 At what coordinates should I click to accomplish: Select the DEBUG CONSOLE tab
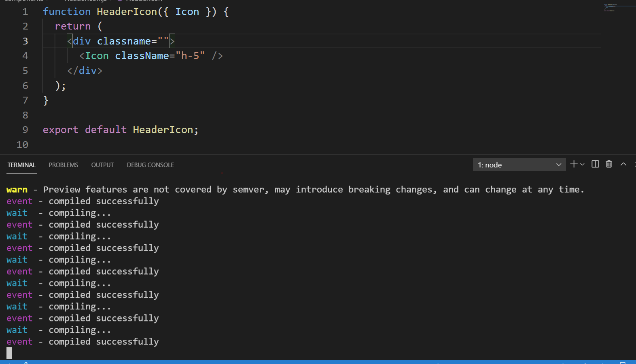click(x=150, y=165)
